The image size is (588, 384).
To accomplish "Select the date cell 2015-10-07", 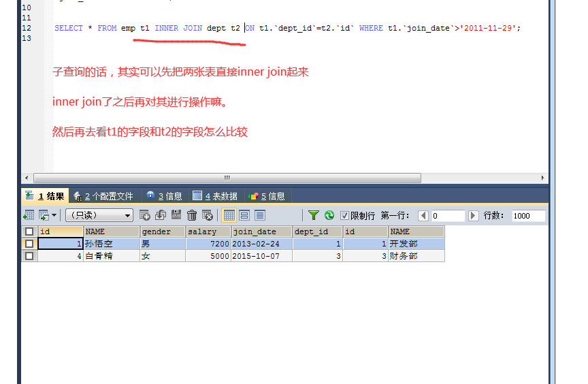I will pos(261,256).
